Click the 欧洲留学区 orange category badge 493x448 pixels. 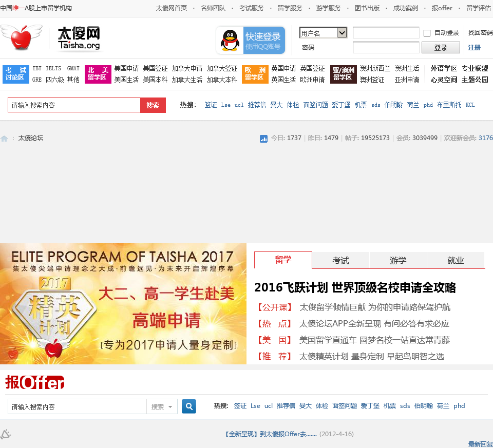click(x=255, y=74)
